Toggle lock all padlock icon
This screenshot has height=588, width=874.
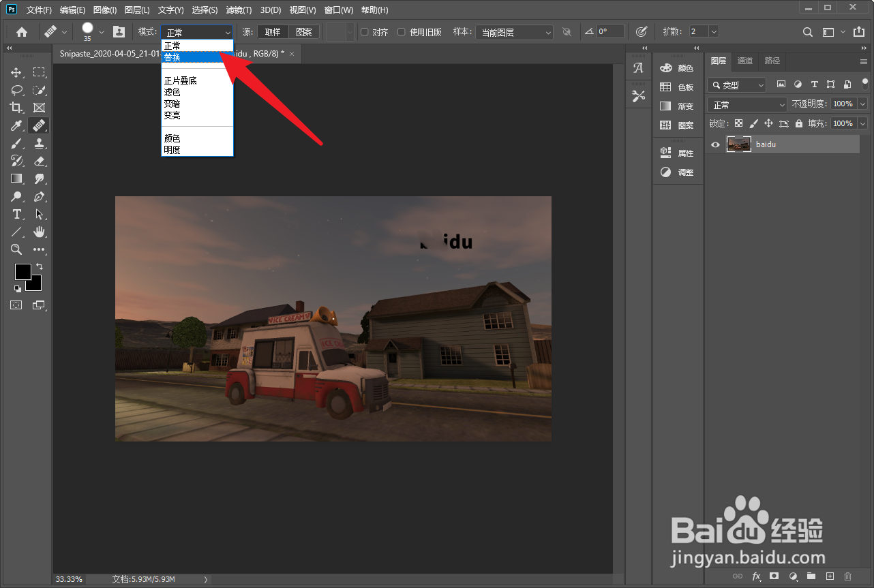point(798,123)
